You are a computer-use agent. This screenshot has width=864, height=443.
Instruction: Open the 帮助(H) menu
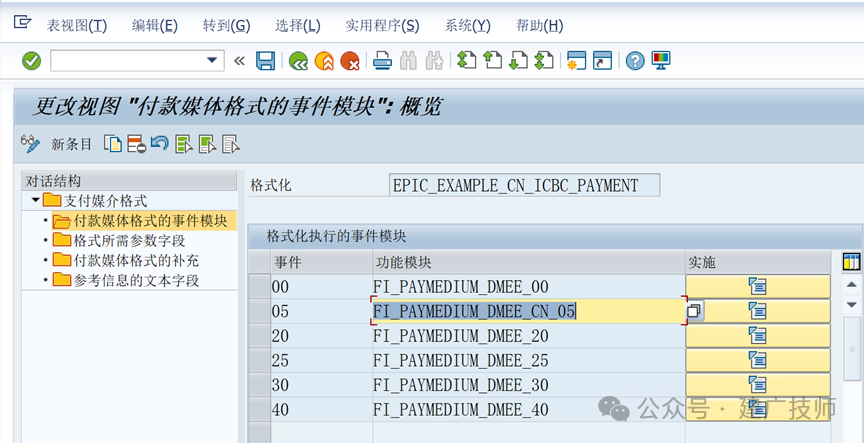coord(539,25)
